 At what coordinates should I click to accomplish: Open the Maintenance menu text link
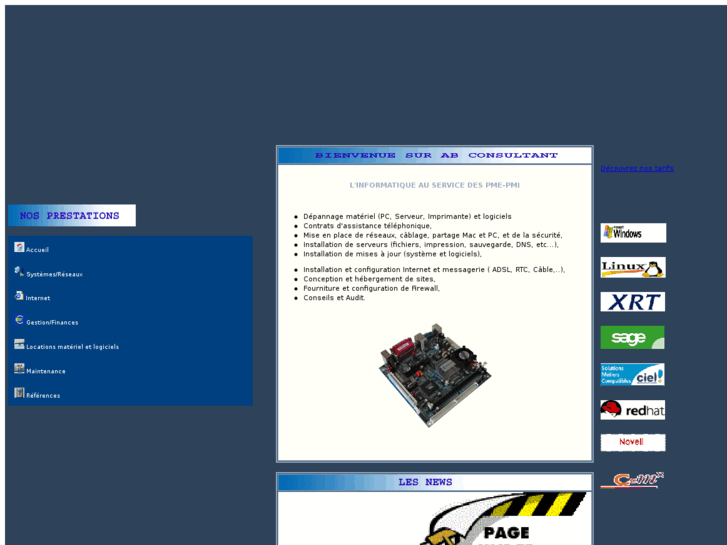[x=46, y=371]
